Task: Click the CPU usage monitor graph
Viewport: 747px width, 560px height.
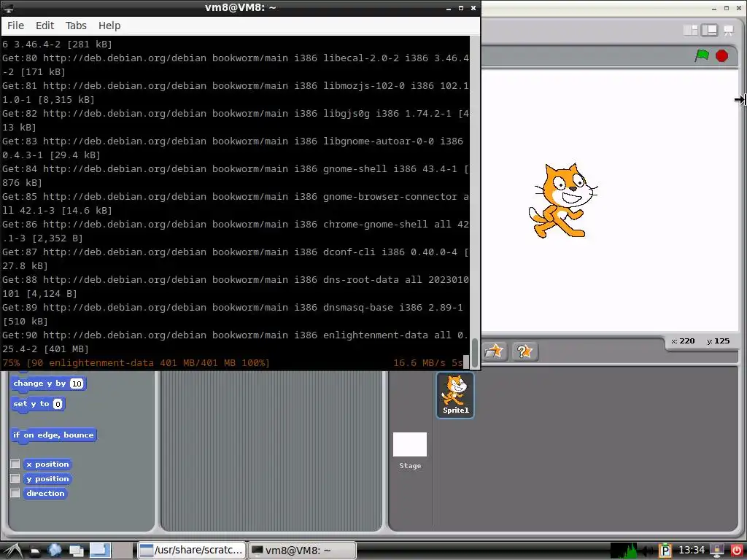Action: (624, 551)
